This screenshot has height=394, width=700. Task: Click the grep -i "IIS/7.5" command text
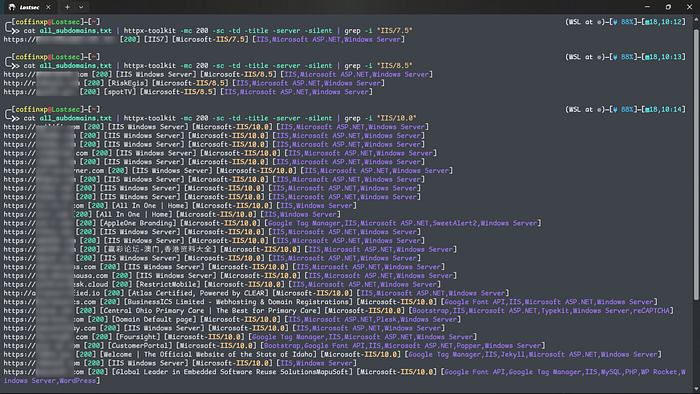coord(379,31)
